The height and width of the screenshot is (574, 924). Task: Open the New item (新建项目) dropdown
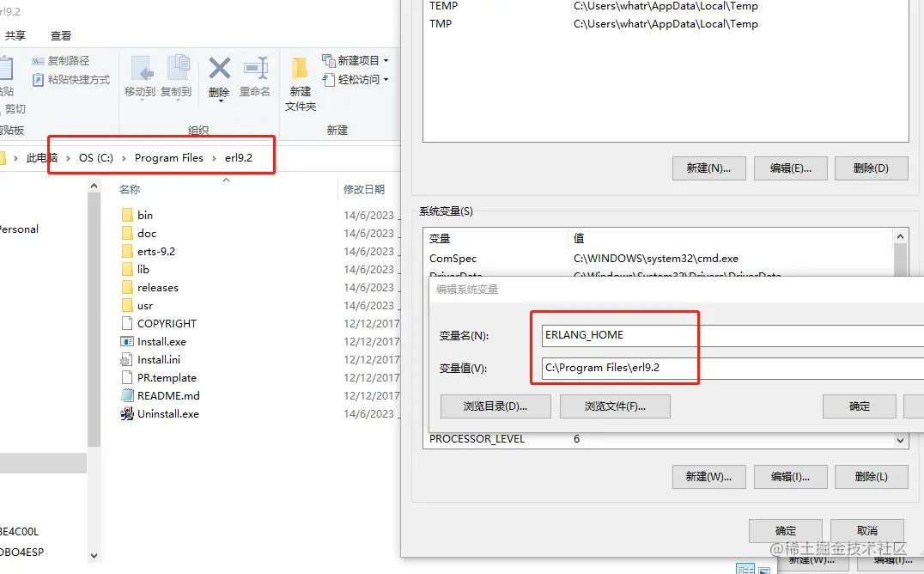(386, 61)
